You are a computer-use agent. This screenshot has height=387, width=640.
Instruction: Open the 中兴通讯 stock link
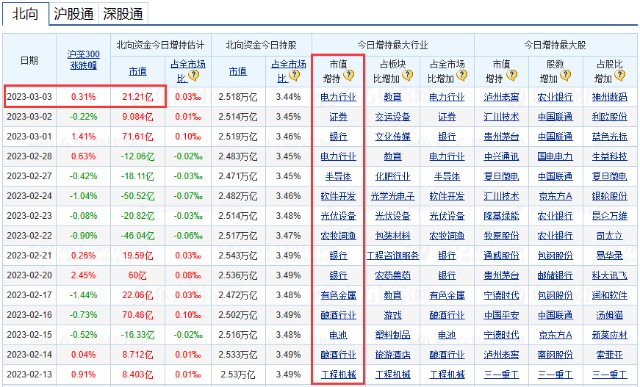tap(501, 156)
